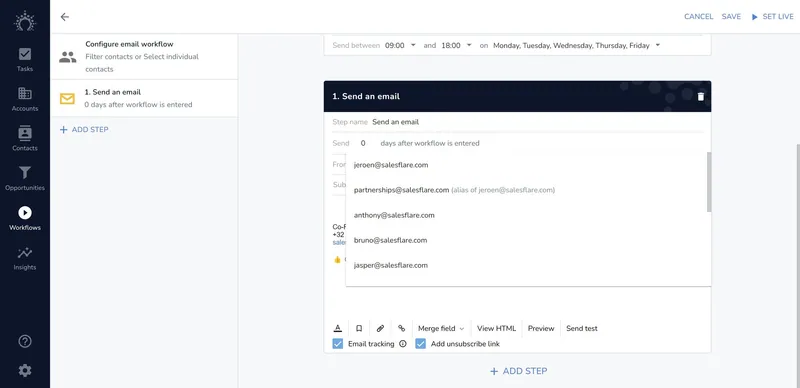Open Tasks in the sidebar
The height and width of the screenshot is (388, 800).
(24, 59)
